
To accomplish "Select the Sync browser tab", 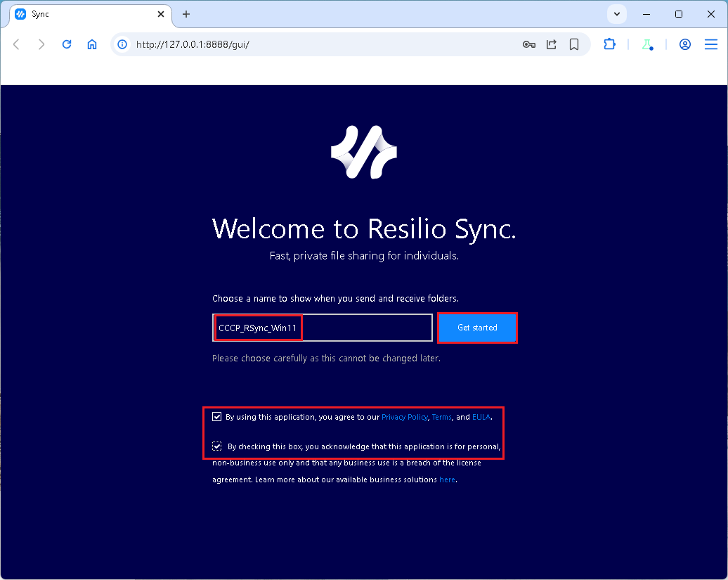I will [91, 14].
